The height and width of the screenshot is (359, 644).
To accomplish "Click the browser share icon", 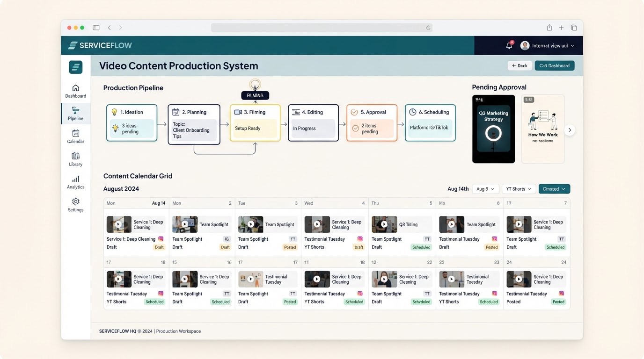I will coord(549,28).
